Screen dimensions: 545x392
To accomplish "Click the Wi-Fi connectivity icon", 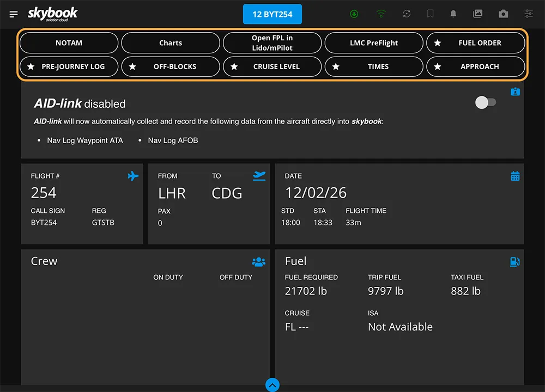I will (381, 14).
